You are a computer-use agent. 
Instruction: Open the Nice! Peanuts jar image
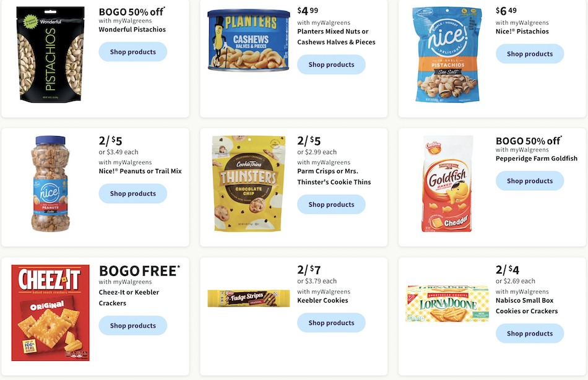click(x=50, y=184)
